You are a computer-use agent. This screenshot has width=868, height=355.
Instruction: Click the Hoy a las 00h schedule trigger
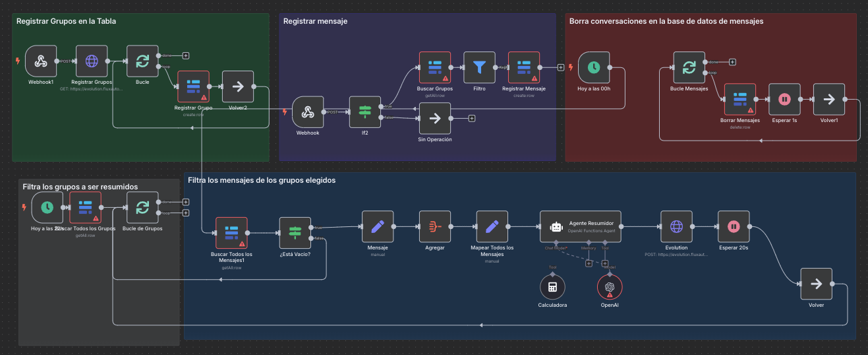tap(593, 67)
